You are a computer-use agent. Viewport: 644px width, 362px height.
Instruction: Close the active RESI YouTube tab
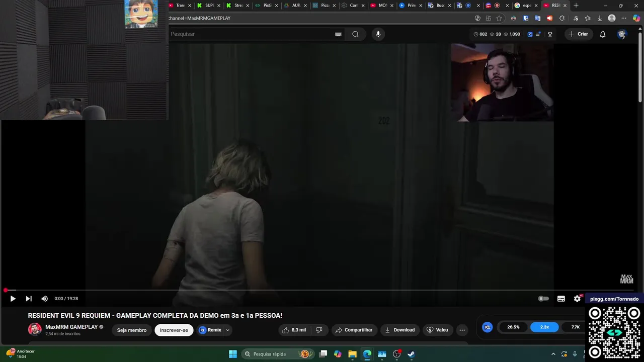565,6
